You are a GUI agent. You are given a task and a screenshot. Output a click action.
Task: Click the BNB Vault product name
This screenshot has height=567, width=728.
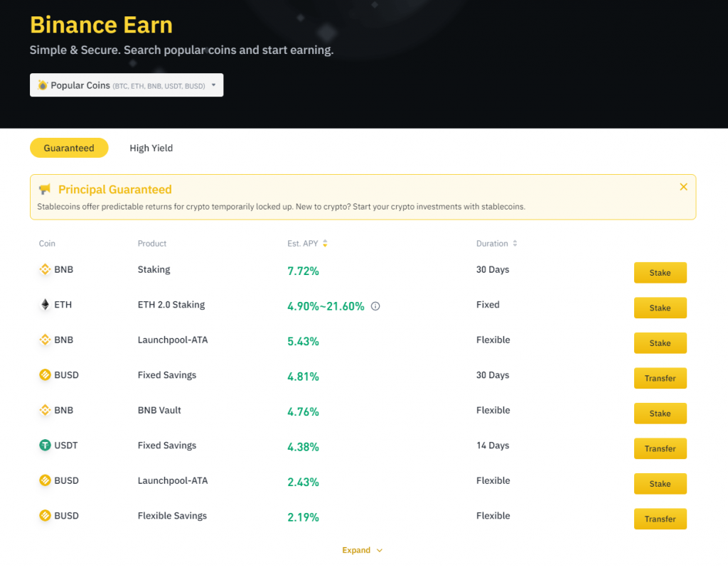click(x=159, y=410)
